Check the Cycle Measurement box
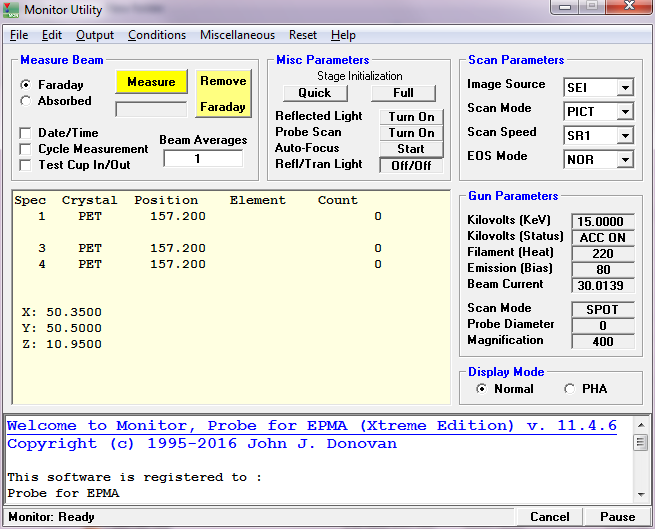 [26, 149]
